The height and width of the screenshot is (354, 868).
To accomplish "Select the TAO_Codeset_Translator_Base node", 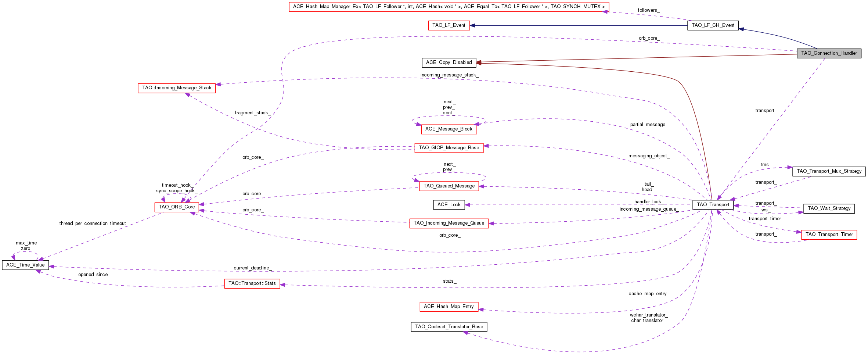I will [449, 327].
